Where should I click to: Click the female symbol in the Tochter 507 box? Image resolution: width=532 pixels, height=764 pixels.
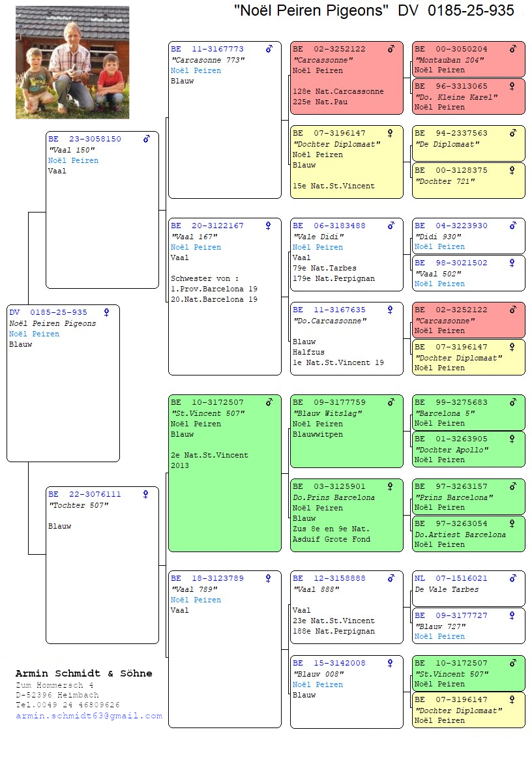click(145, 494)
